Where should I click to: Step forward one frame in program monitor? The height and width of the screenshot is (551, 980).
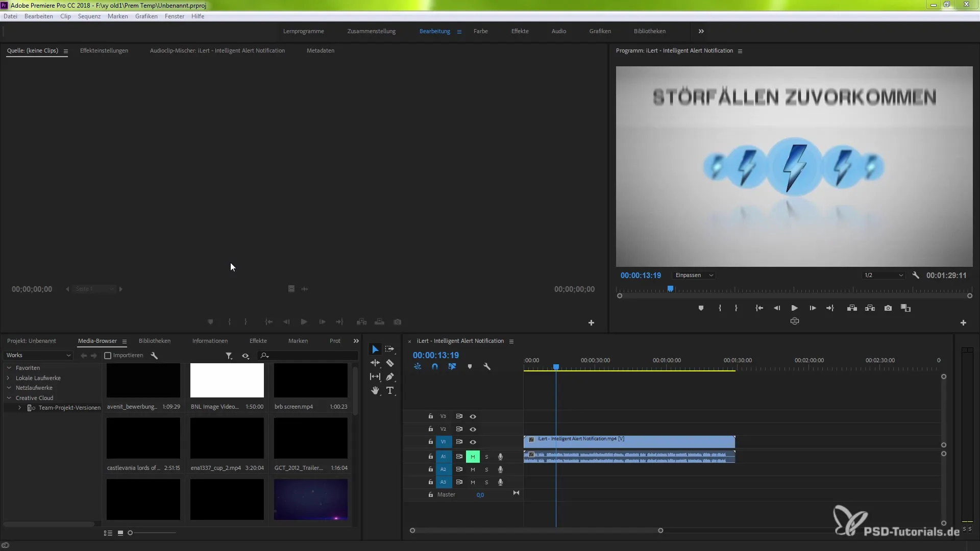(813, 308)
